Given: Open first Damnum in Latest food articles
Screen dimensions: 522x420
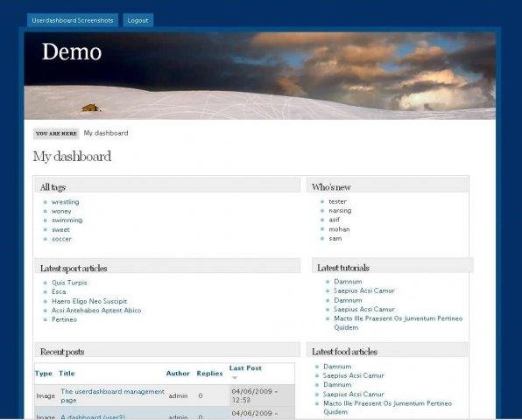Looking at the screenshot, I should point(337,367).
